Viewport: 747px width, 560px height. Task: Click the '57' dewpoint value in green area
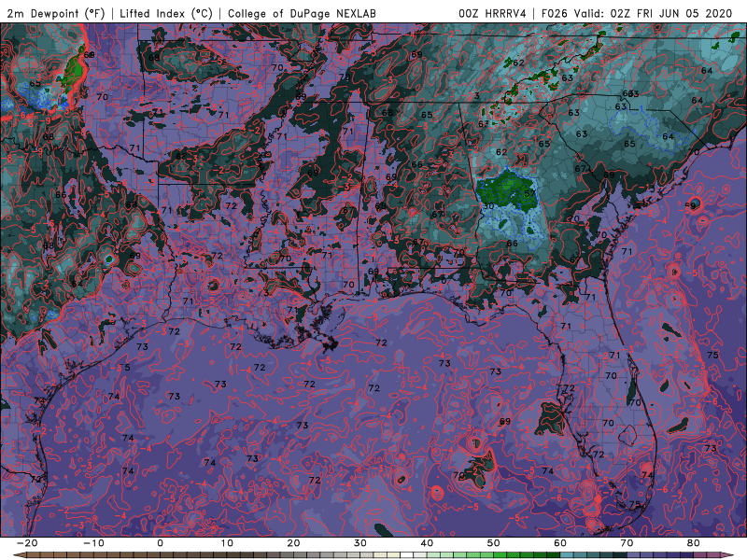click(x=529, y=194)
